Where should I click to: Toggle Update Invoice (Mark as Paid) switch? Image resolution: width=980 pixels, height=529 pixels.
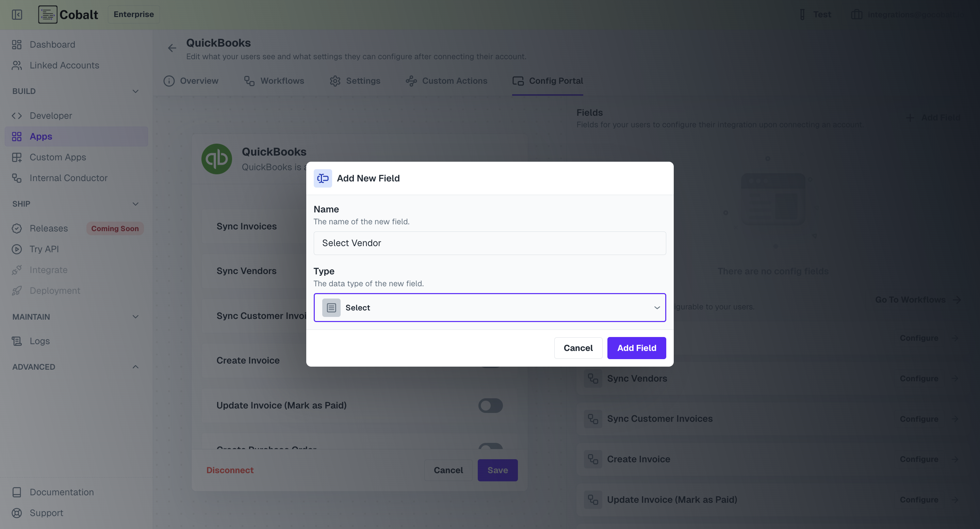[490, 406]
